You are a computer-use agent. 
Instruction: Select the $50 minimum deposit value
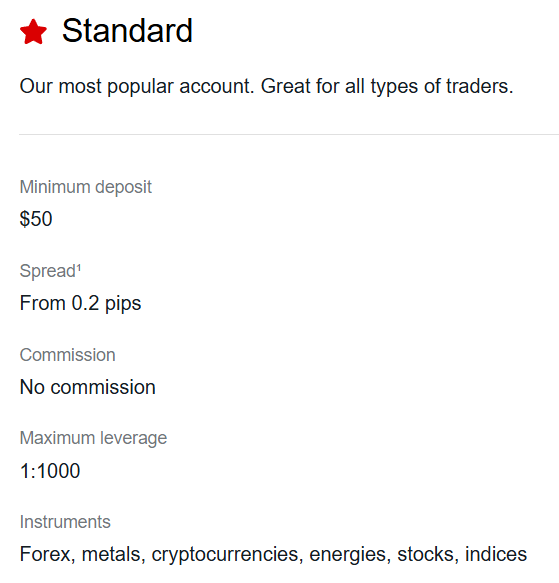coord(36,219)
